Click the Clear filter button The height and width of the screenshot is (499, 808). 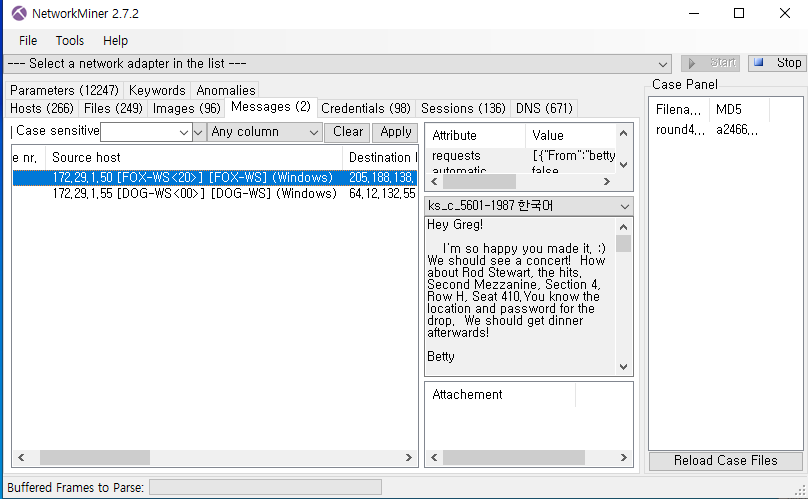tap(348, 132)
